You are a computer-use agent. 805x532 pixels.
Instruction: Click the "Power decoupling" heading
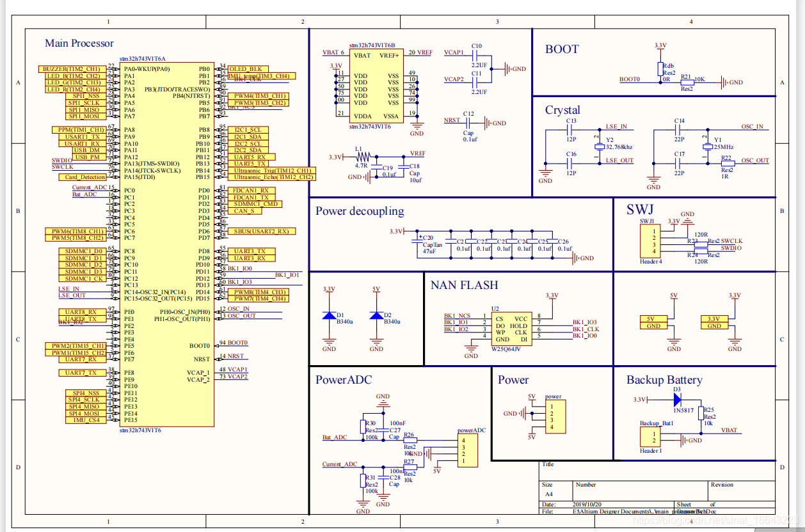point(360,212)
